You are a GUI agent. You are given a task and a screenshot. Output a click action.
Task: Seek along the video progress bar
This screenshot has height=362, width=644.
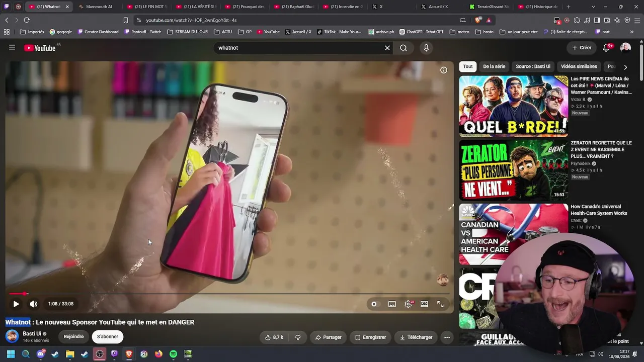click(229, 294)
